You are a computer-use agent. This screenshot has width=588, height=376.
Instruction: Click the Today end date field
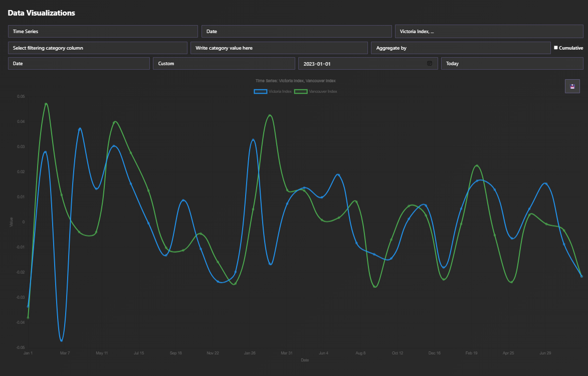[512, 64]
